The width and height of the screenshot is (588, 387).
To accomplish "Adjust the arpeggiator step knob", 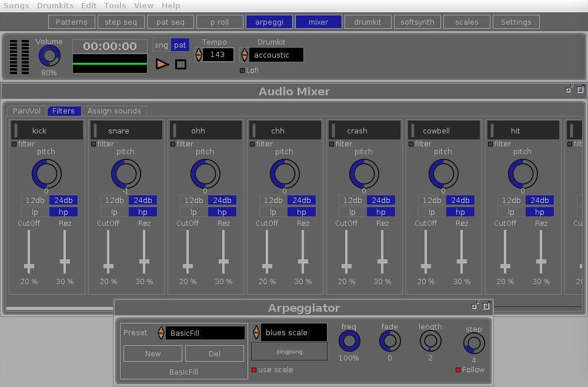I will click(474, 343).
